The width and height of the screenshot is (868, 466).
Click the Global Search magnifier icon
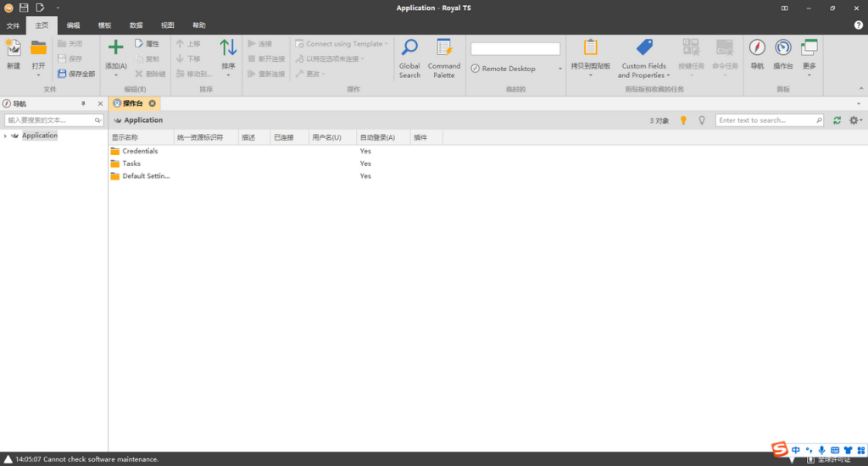[409, 48]
